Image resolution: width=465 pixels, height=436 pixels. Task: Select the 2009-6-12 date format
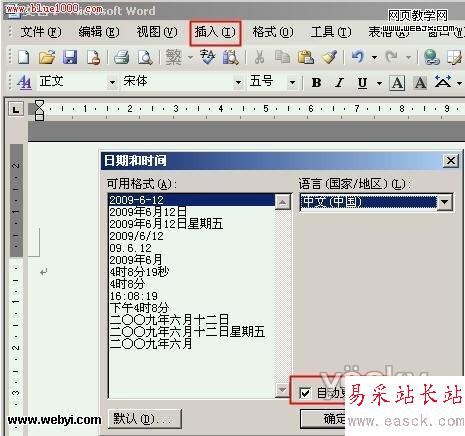pos(192,200)
